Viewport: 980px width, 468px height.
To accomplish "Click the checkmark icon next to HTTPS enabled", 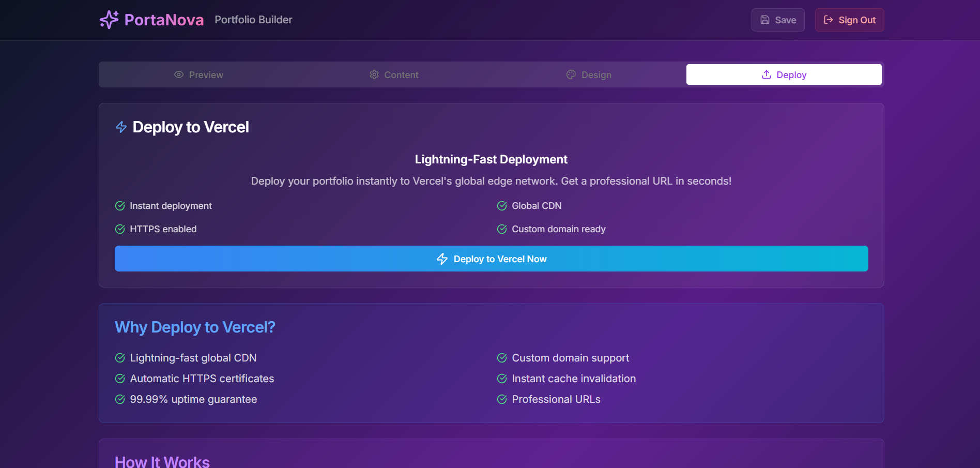I will [x=120, y=229].
